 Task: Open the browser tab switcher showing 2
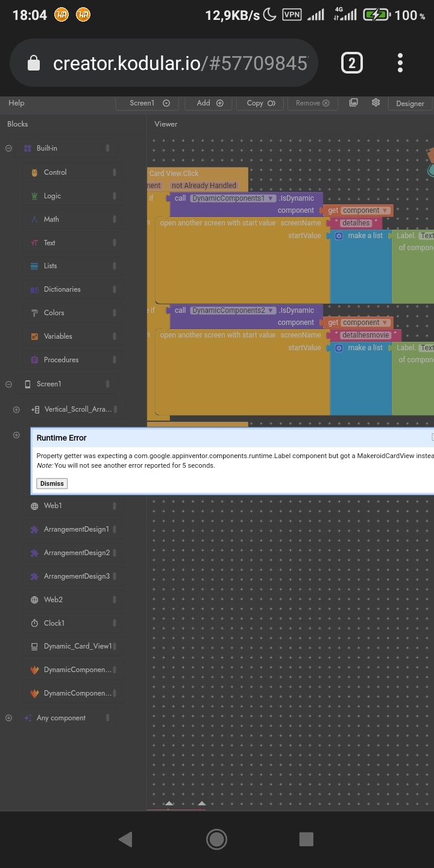[352, 63]
